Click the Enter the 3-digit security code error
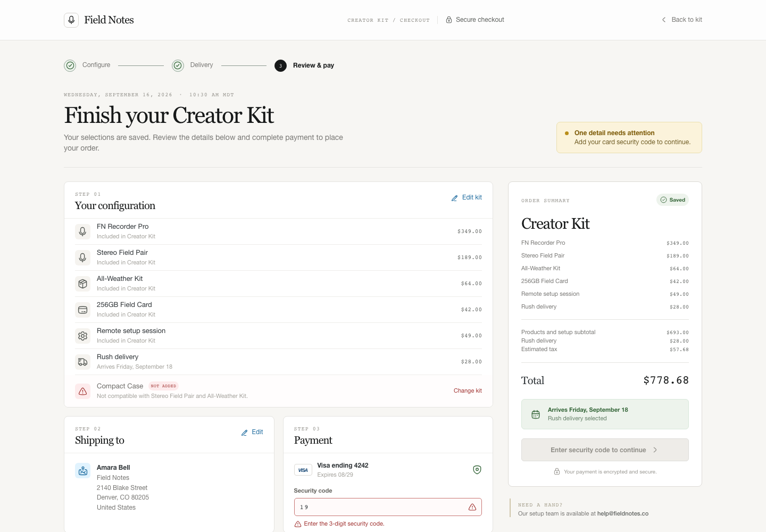Screen dimensions: 766x532 click(339, 524)
